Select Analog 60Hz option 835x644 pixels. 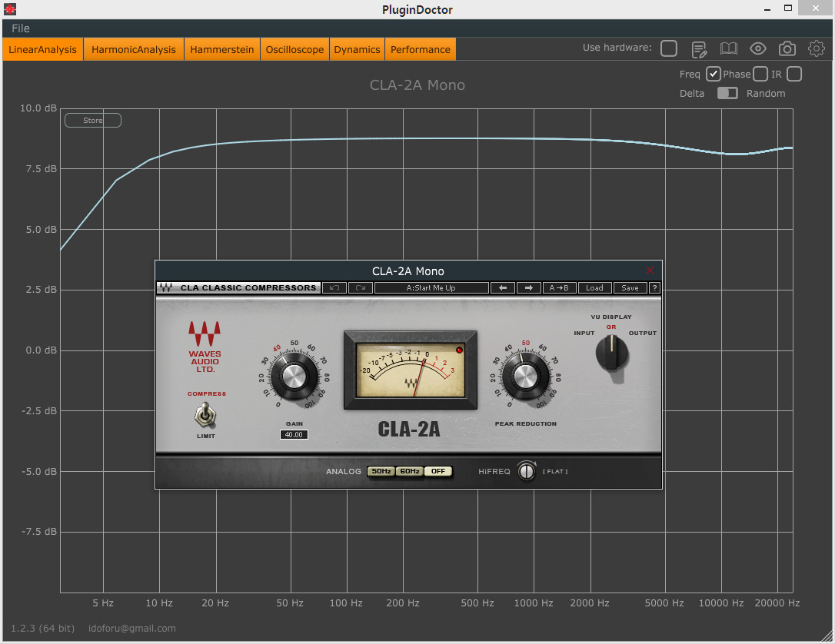coord(410,471)
